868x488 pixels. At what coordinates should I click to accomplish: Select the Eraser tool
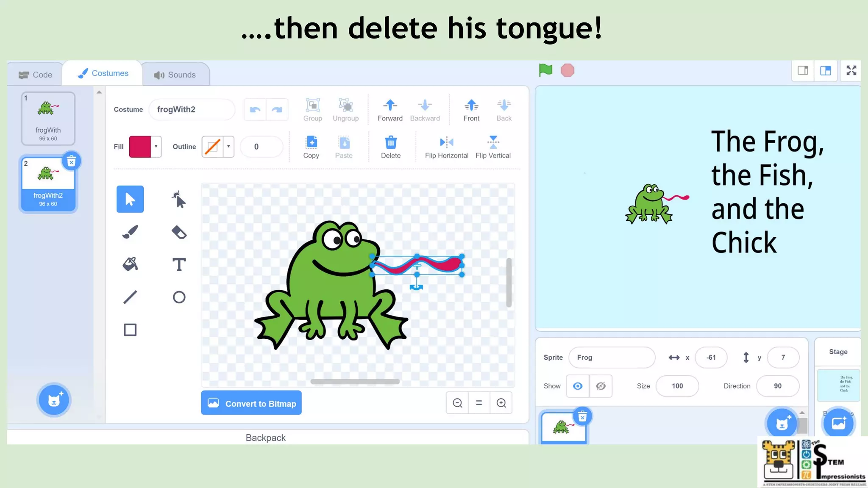click(x=179, y=232)
